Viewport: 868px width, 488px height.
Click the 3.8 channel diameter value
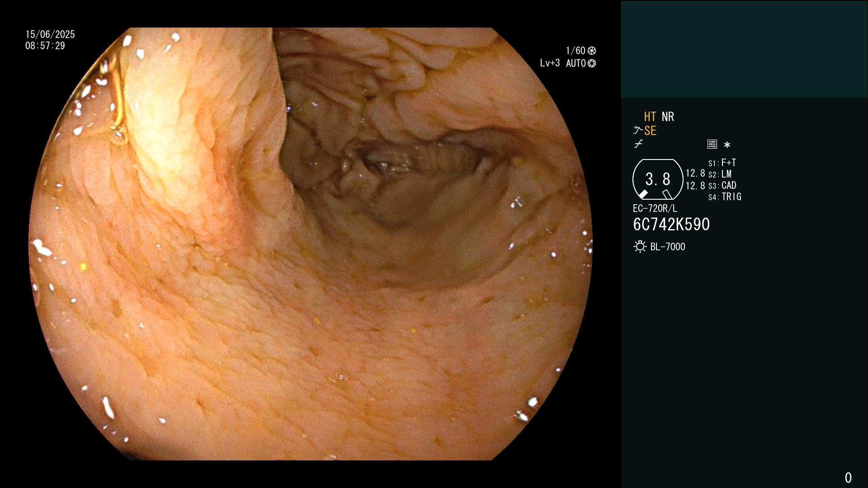658,179
